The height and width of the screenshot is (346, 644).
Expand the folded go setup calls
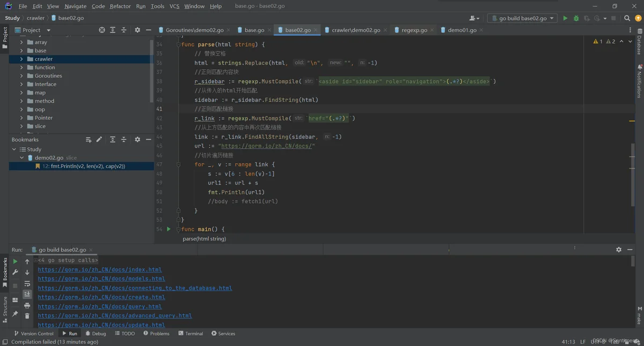[x=36, y=260]
